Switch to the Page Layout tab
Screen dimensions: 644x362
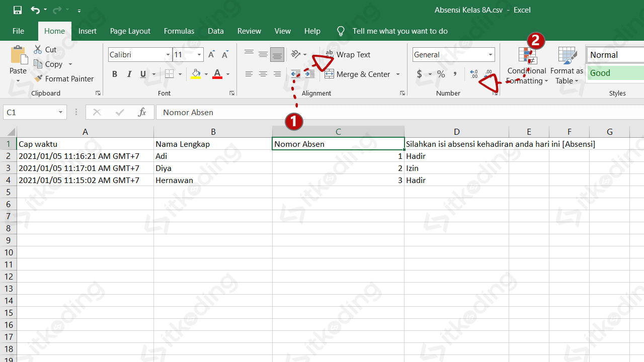[130, 31]
